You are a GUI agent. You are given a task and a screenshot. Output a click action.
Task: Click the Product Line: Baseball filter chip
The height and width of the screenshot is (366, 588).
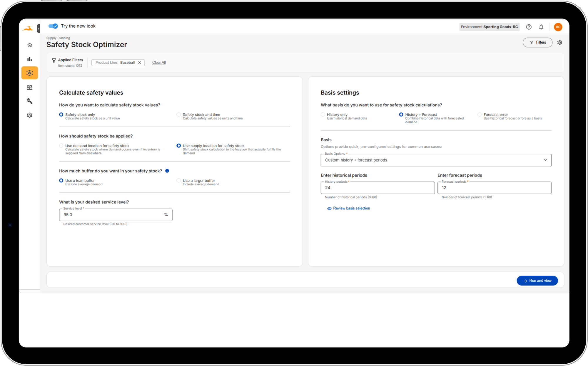(118, 63)
